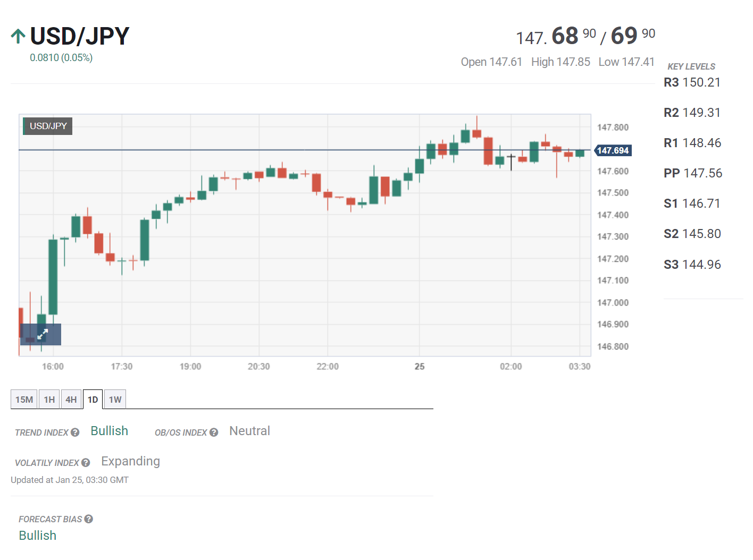753x560 pixels.
Task: Expand the chart using the fullscreen arrows icon
Action: point(43,334)
